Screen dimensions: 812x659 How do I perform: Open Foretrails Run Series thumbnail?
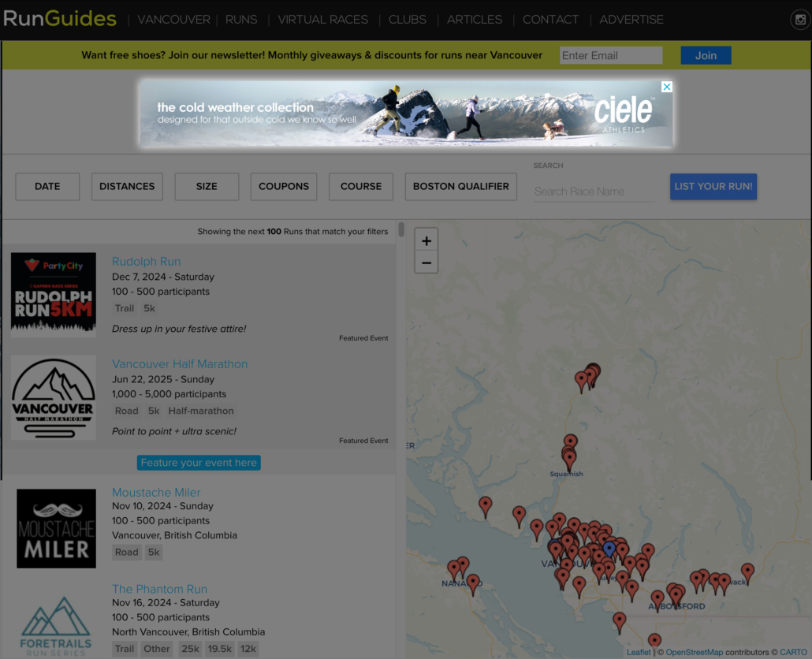pos(56,627)
